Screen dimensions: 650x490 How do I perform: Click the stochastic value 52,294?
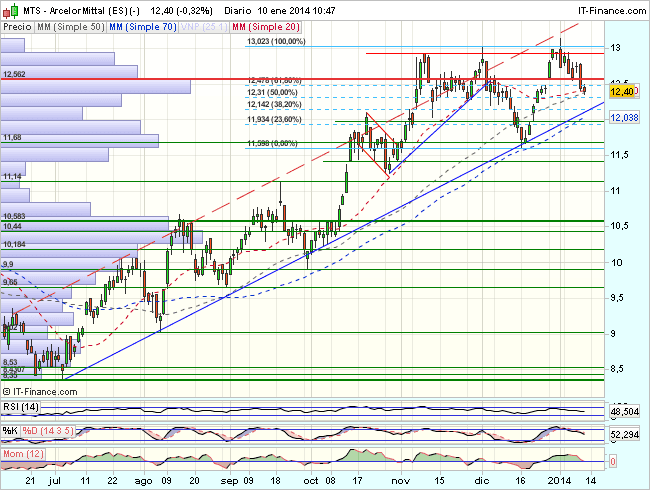pos(625,435)
